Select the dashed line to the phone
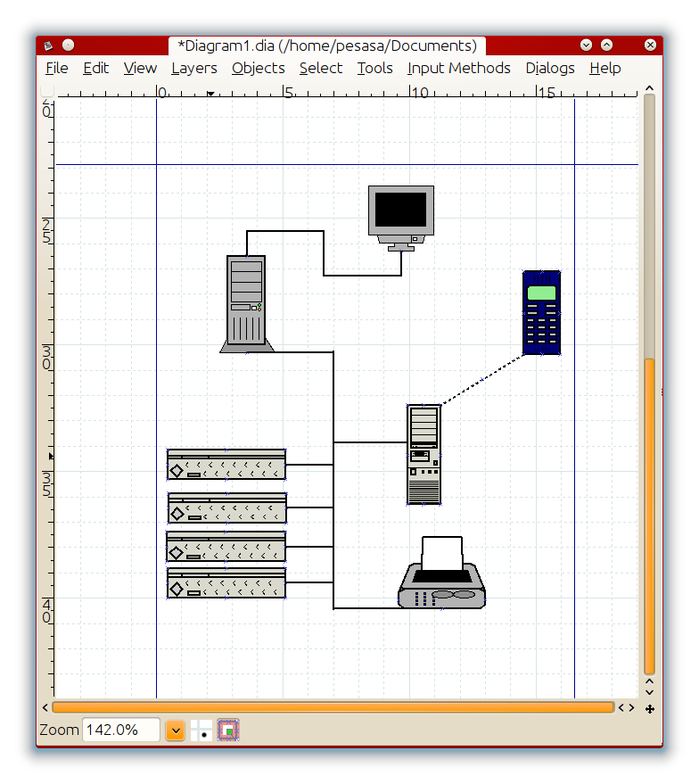The image size is (699, 784). tap(482, 380)
